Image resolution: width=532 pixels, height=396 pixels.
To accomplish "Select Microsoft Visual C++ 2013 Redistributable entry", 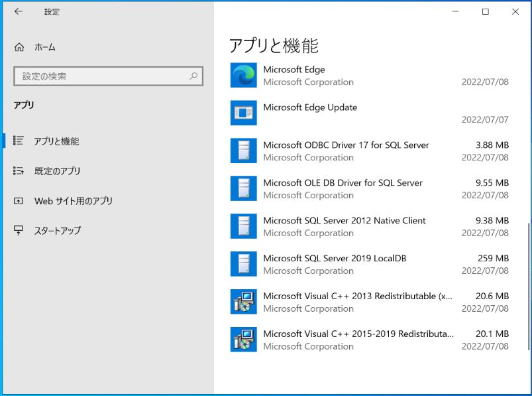I will pos(358,296).
